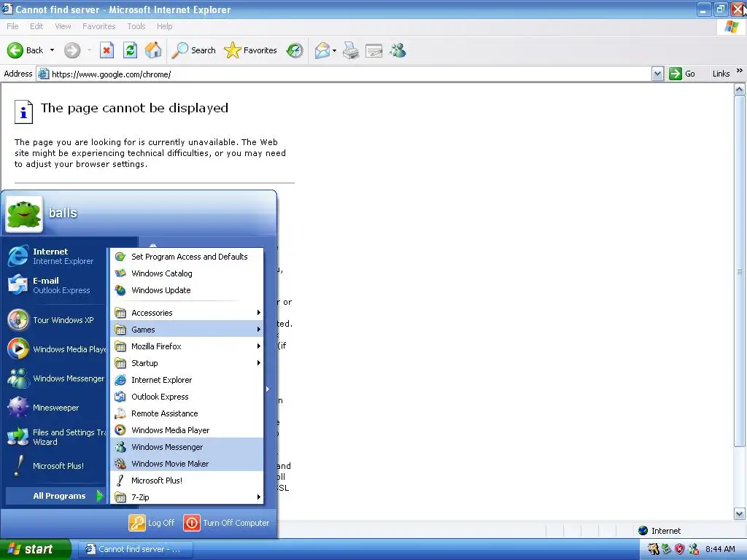Launch Internet Explorer from pinned Start list

(55, 256)
